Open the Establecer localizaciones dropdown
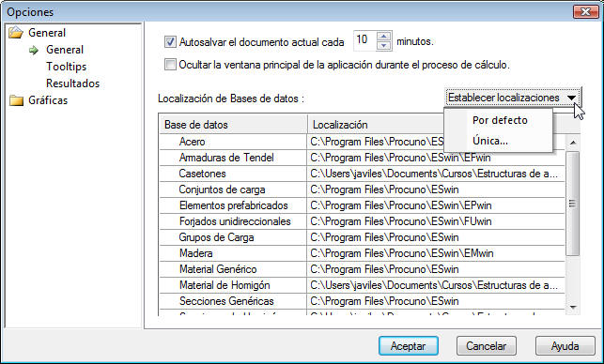Image resolution: width=604 pixels, height=364 pixels. click(512, 98)
